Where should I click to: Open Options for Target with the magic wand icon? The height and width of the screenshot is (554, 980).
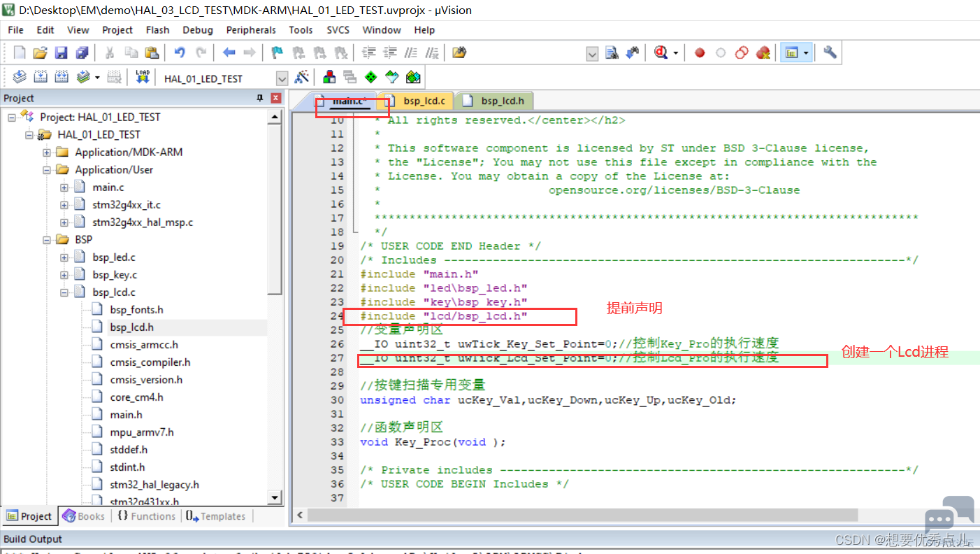(302, 77)
